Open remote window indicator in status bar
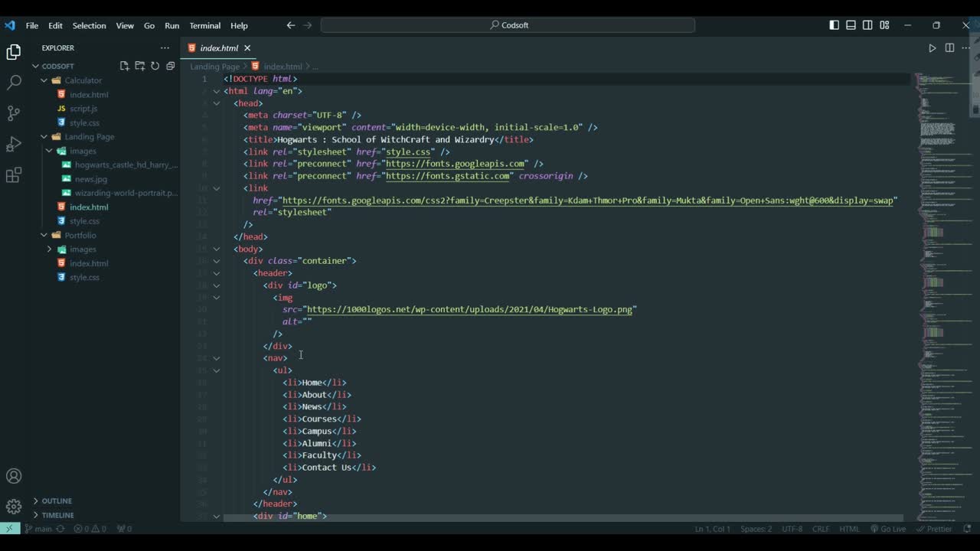Image resolution: width=980 pixels, height=551 pixels. coord(9,528)
